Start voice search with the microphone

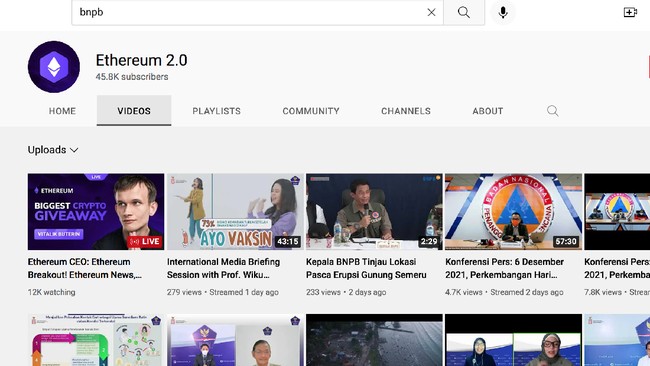[x=503, y=12]
